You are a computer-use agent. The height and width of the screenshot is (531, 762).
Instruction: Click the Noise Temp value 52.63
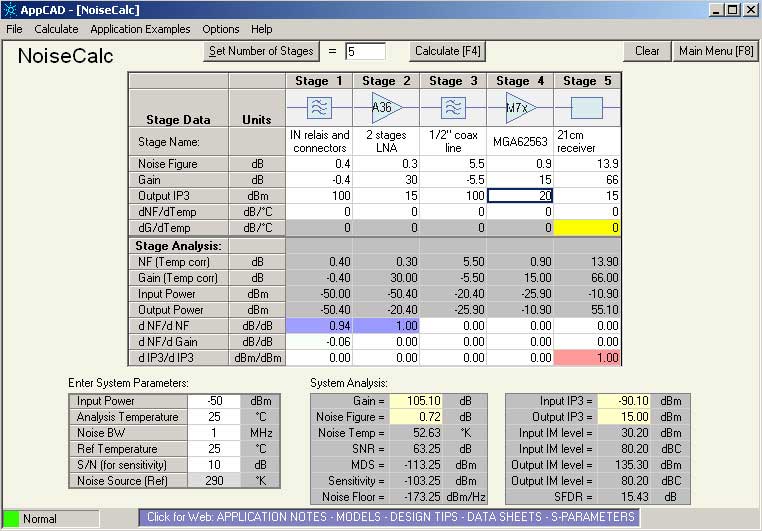coord(416,433)
